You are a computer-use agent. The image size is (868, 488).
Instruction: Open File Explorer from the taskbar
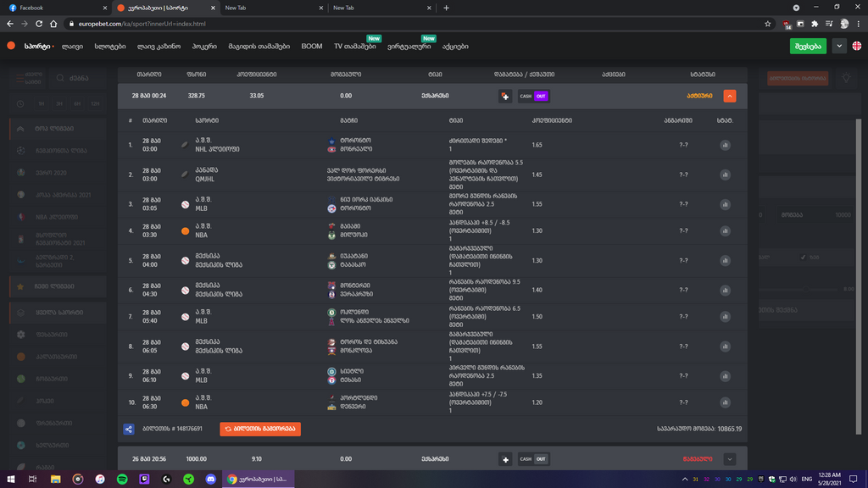(x=55, y=480)
